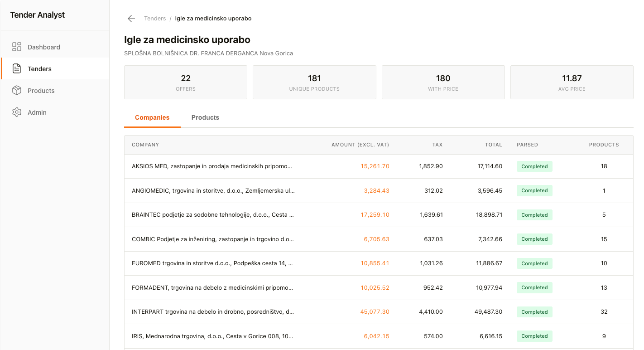Click the Tender Analyst app title
The image size is (644, 350).
pos(38,15)
